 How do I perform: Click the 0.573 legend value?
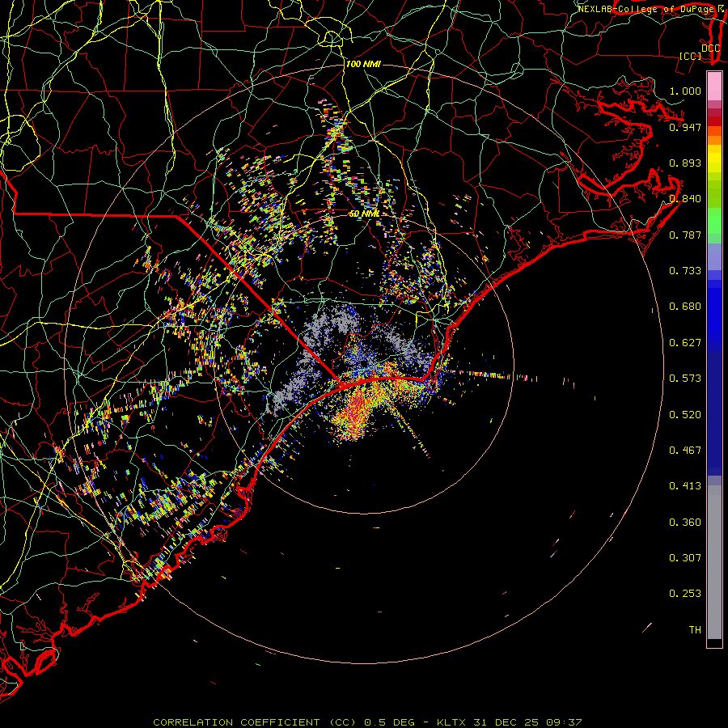pos(685,379)
